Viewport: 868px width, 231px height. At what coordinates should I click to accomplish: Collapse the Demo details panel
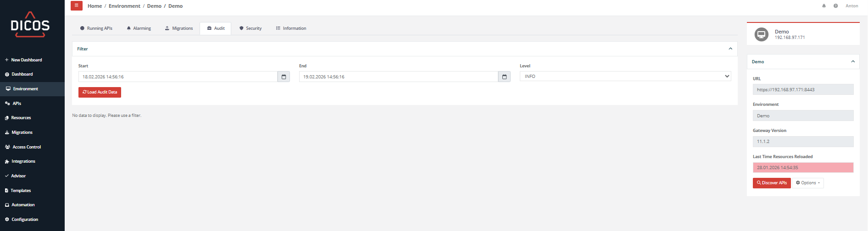tap(853, 62)
